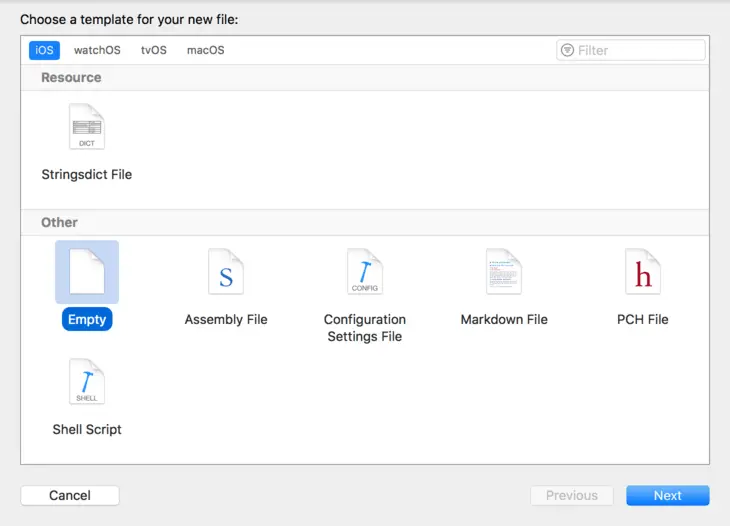Select the Configuration Settings File icon
The image size is (730, 526).
click(x=364, y=272)
